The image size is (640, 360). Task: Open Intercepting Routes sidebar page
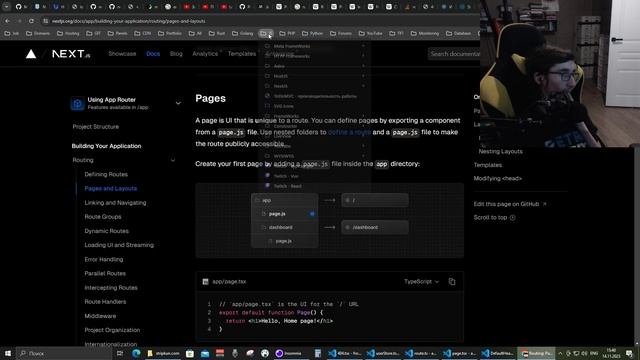point(111,288)
